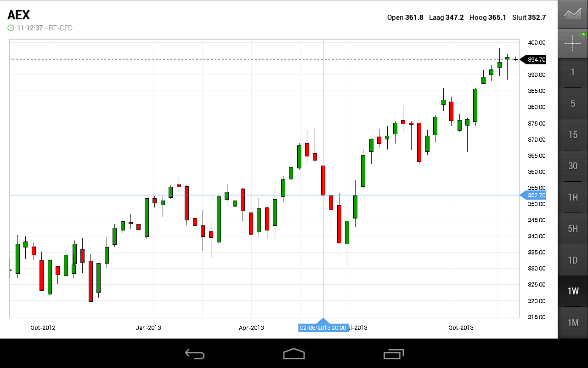Select the 1W weekly interval
Screen dimensions: 588x368
coord(572,291)
